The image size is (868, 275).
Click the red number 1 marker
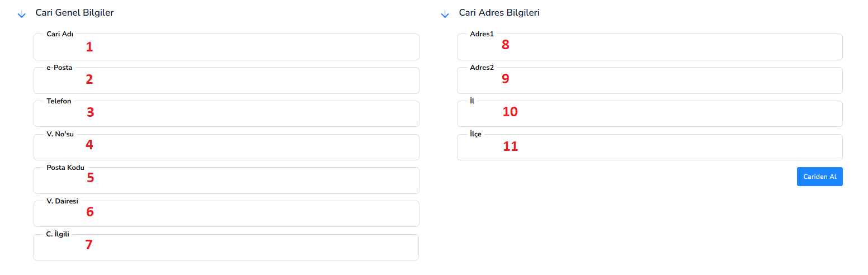coord(89,47)
